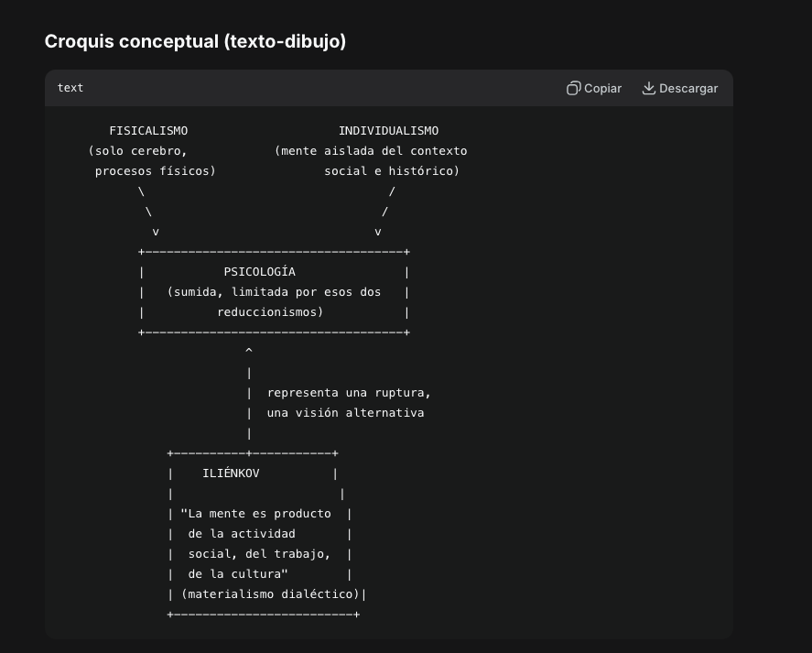This screenshot has width=812, height=653.
Task: Click '(materialismo dialéctico)' text
Action: tap(270, 593)
